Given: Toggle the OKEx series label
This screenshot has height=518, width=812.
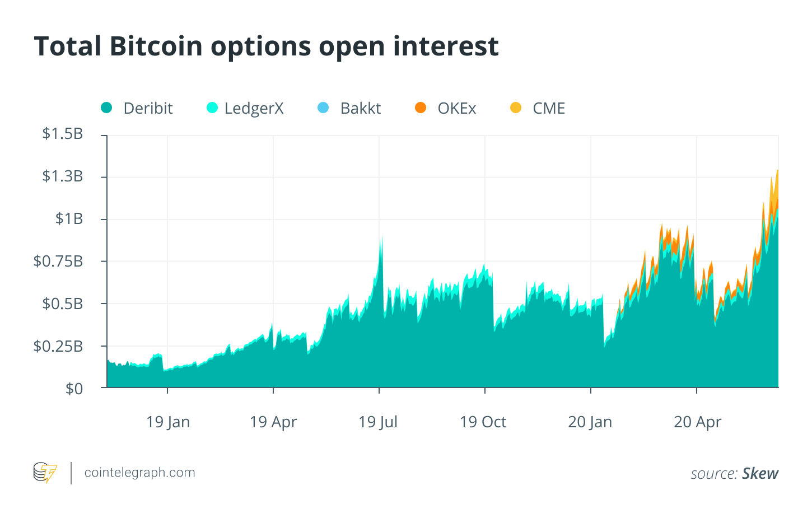Looking at the screenshot, I should [x=457, y=108].
